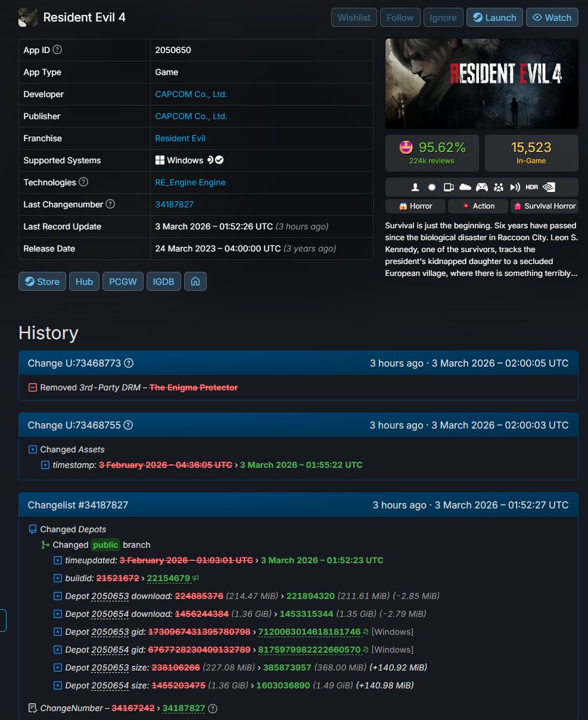Select the full controller support gamepad icon

tap(481, 187)
